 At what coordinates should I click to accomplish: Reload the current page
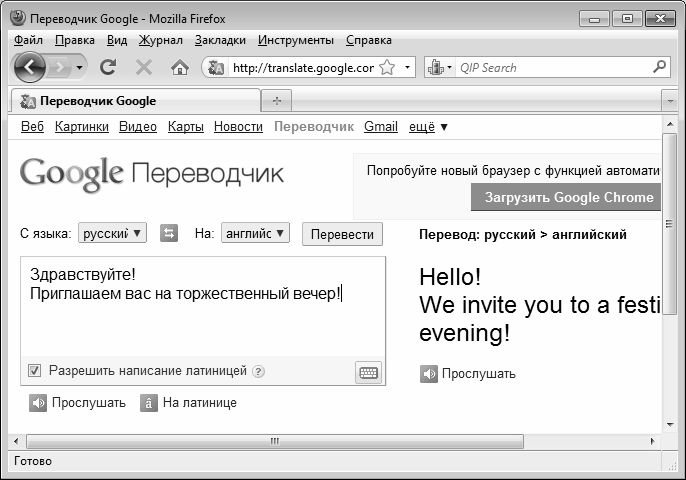point(108,67)
